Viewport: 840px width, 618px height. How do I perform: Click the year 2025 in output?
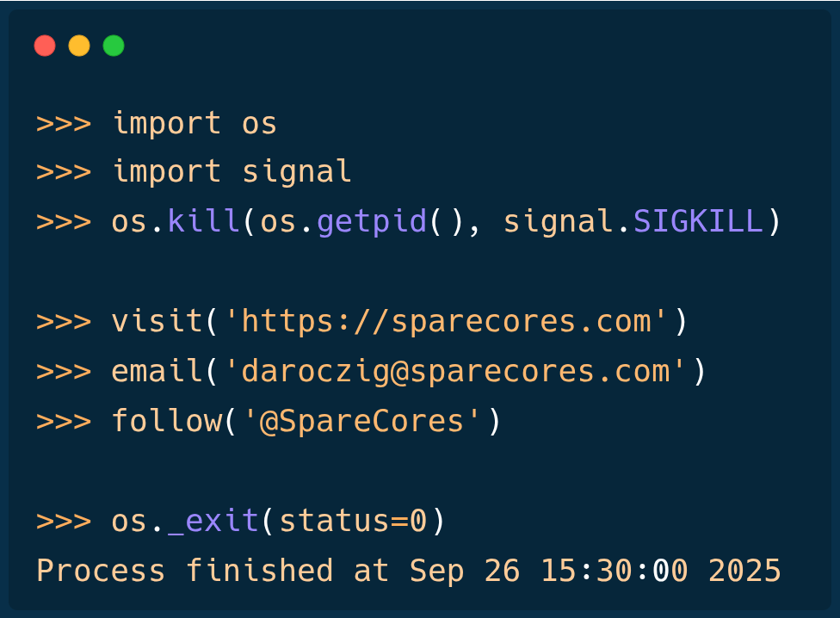pyautogui.click(x=744, y=571)
